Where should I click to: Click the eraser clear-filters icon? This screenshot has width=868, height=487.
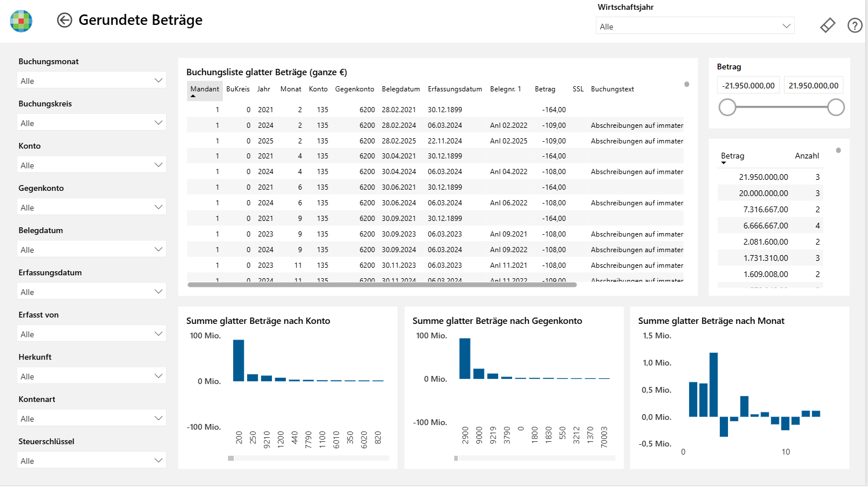(x=827, y=25)
